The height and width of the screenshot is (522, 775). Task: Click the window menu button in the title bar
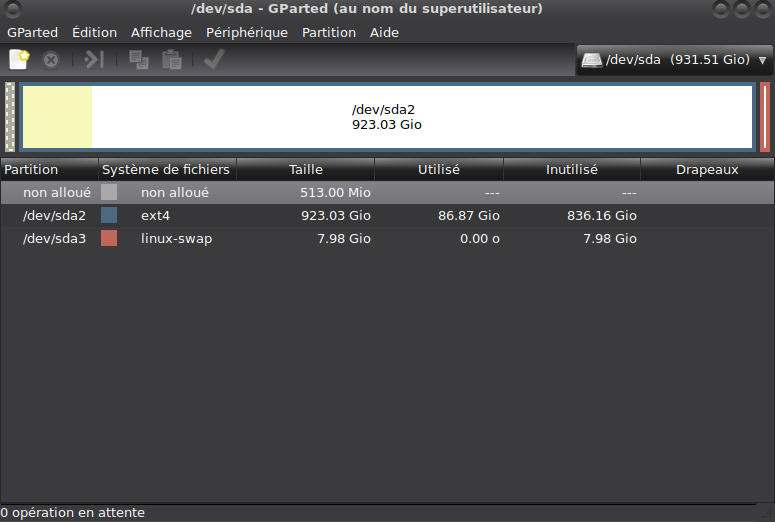[12, 8]
